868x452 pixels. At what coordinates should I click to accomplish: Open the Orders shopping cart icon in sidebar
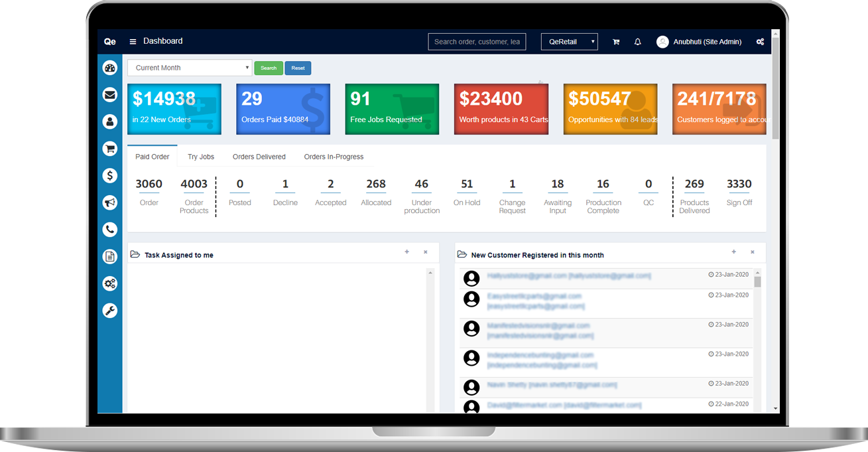(x=109, y=149)
